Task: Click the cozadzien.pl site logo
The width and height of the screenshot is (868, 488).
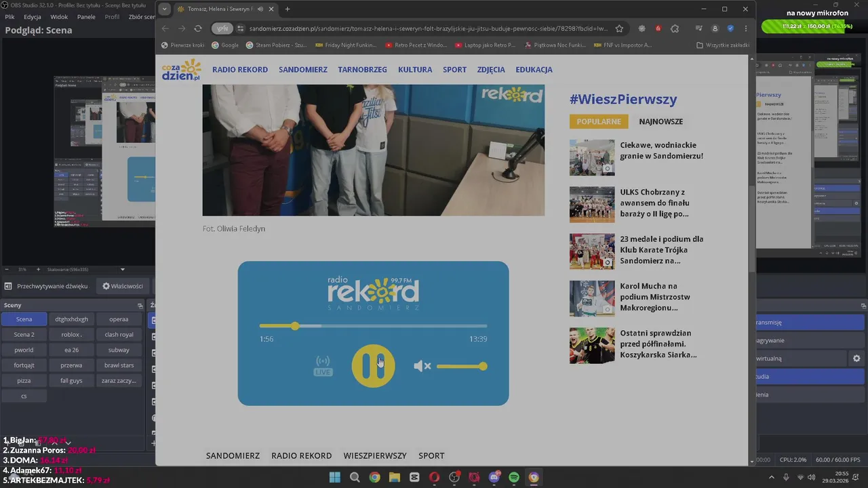Action: 182,69
